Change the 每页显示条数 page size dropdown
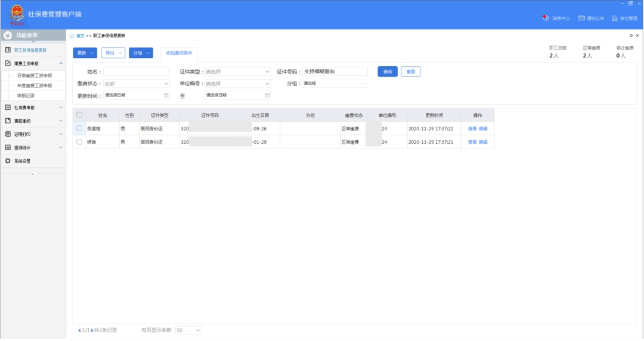Image resolution: width=644 pixels, height=341 pixels. click(x=188, y=330)
